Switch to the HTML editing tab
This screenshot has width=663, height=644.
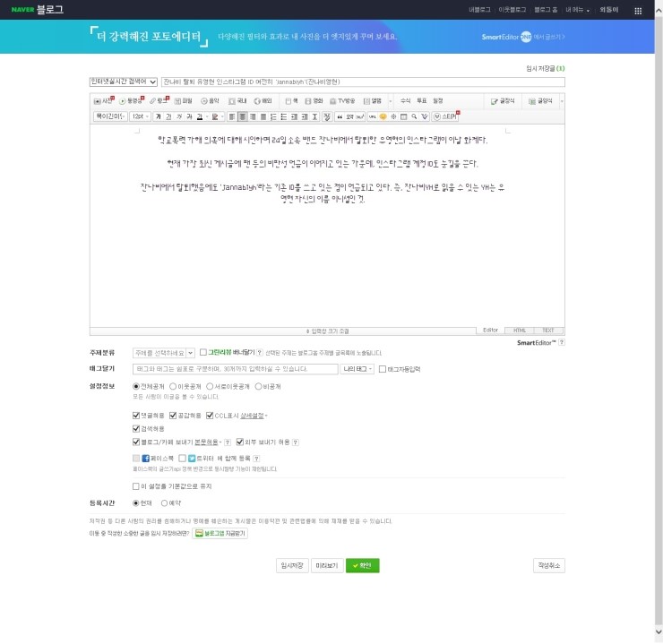coord(520,331)
